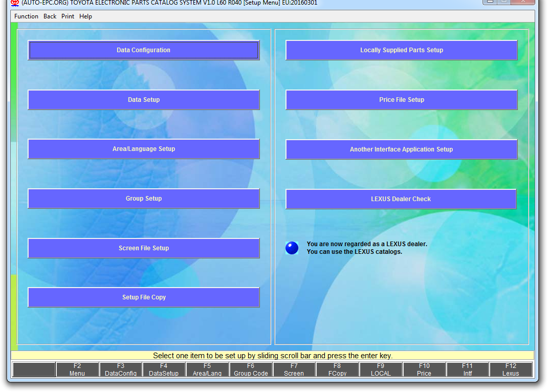Open Price File Setup
Viewport: 548px width, 392px height.
[402, 100]
